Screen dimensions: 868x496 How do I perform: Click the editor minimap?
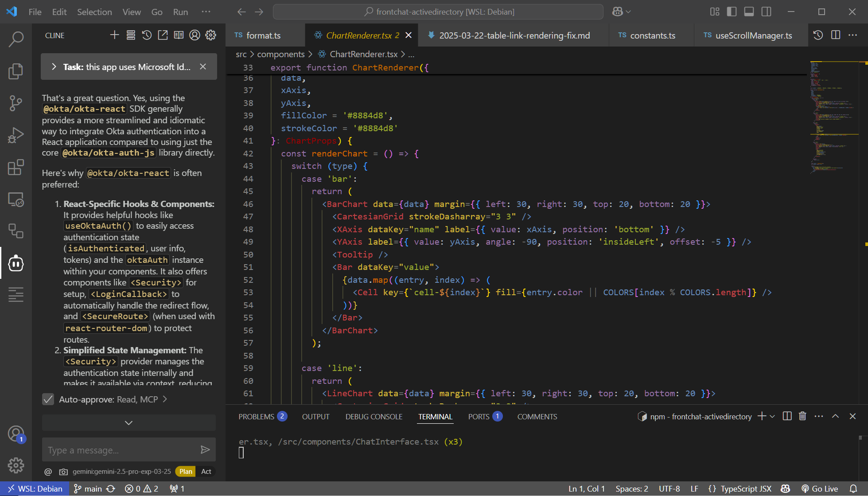(x=835, y=117)
